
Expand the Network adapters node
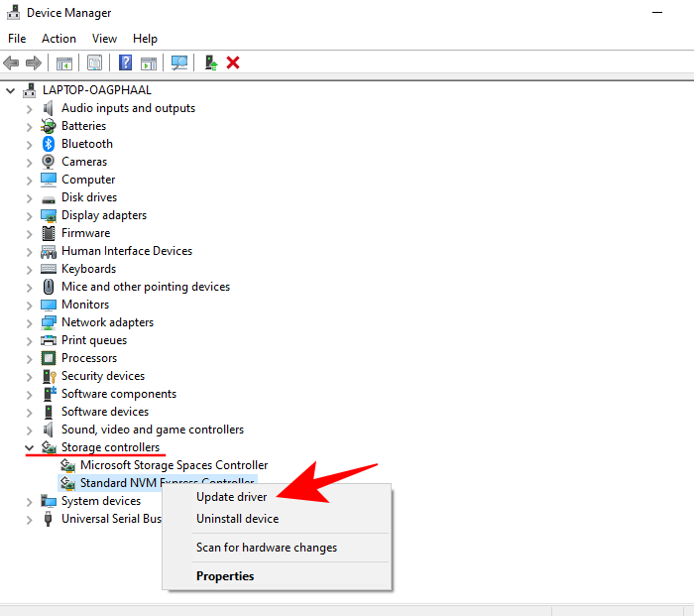tap(29, 323)
